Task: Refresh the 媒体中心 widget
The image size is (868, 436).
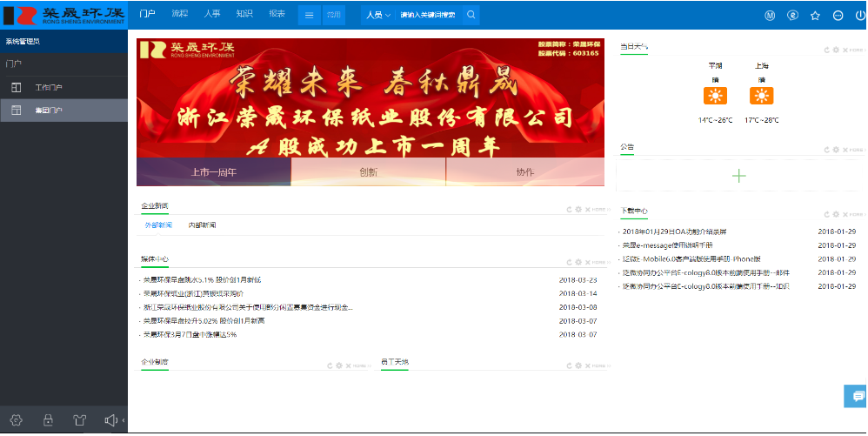Action: click(x=569, y=262)
